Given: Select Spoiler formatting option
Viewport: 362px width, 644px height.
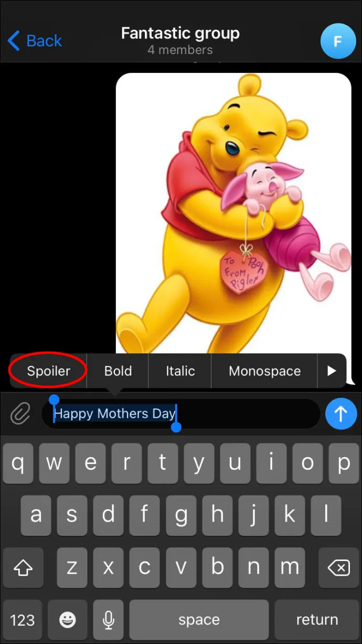Looking at the screenshot, I should (x=48, y=371).
